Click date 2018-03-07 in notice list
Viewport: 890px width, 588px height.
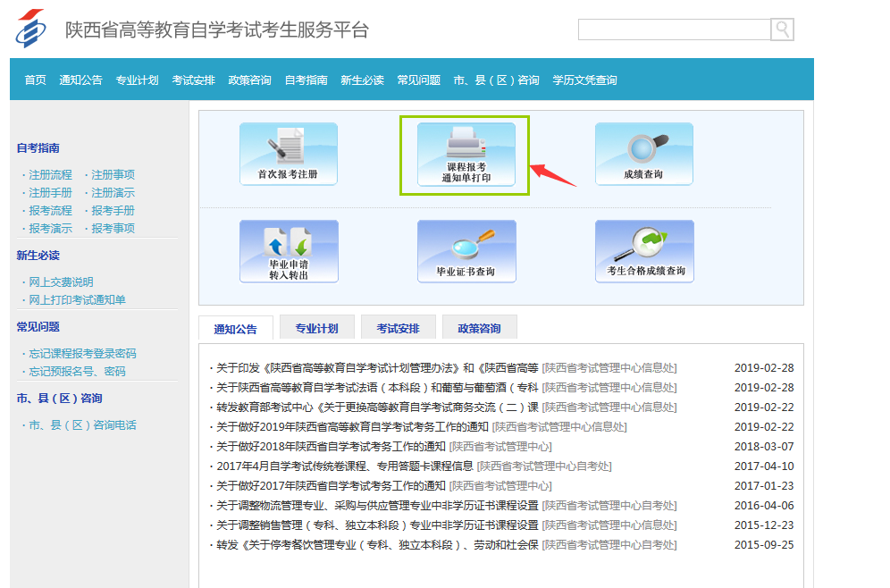[764, 447]
